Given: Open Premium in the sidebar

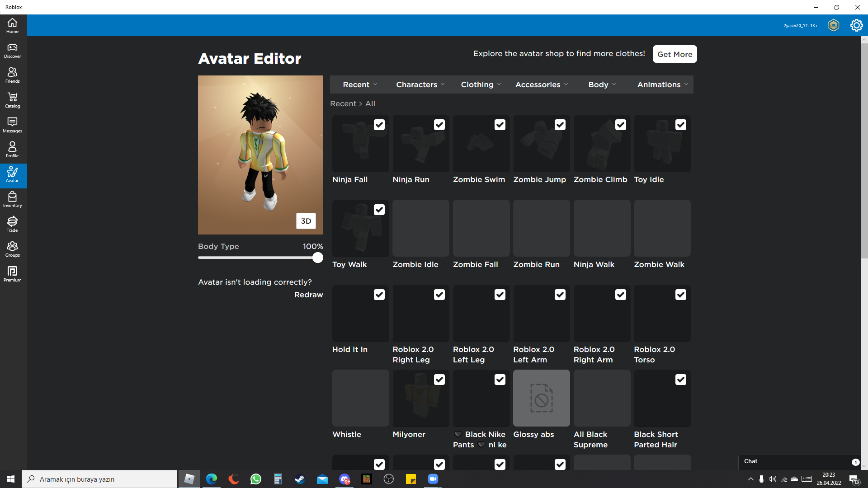Looking at the screenshot, I should click(13, 274).
